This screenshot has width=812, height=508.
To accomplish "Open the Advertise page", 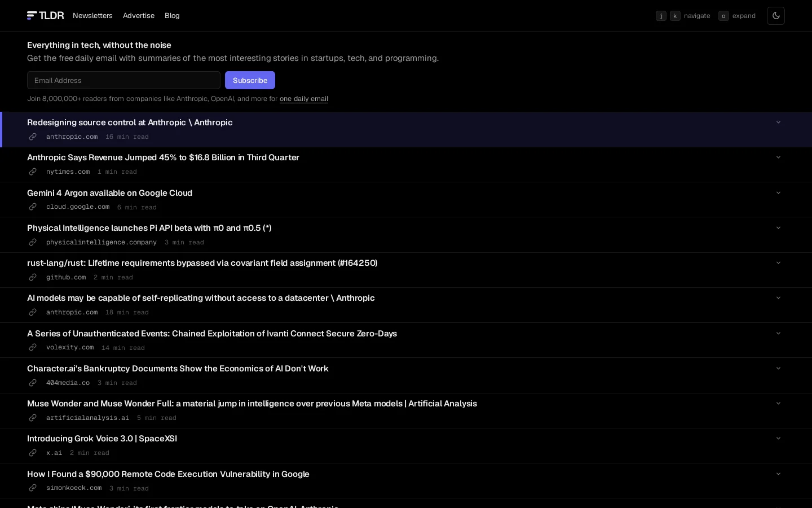I will 139,16.
